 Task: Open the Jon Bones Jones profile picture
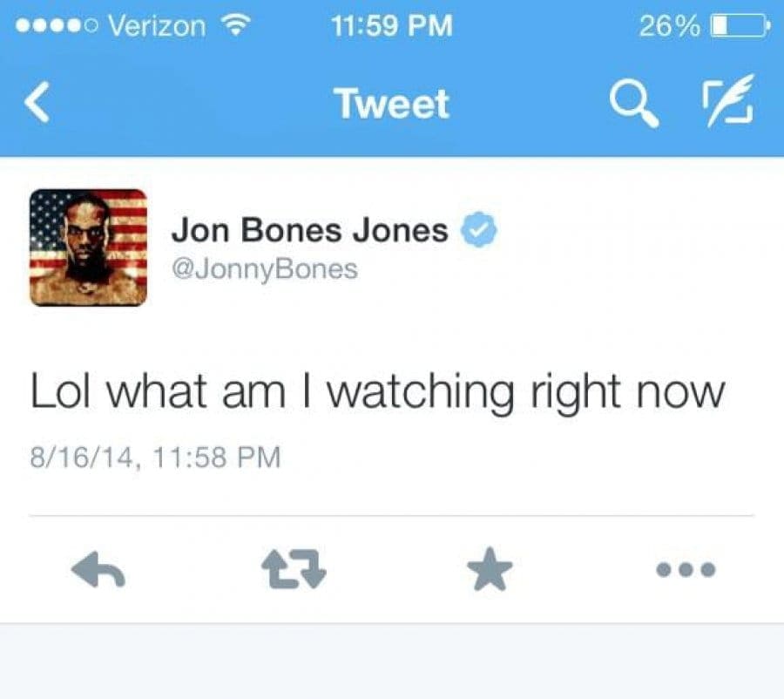pos(89,248)
